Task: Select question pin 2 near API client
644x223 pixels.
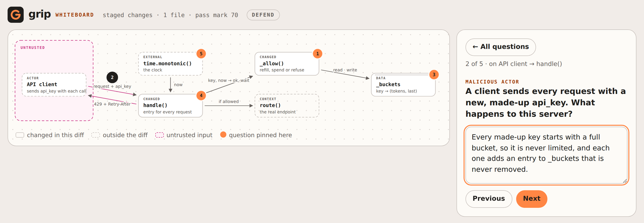Action: [x=112, y=77]
